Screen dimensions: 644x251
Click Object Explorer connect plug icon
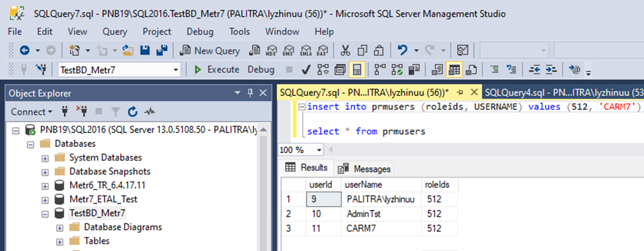click(x=65, y=111)
